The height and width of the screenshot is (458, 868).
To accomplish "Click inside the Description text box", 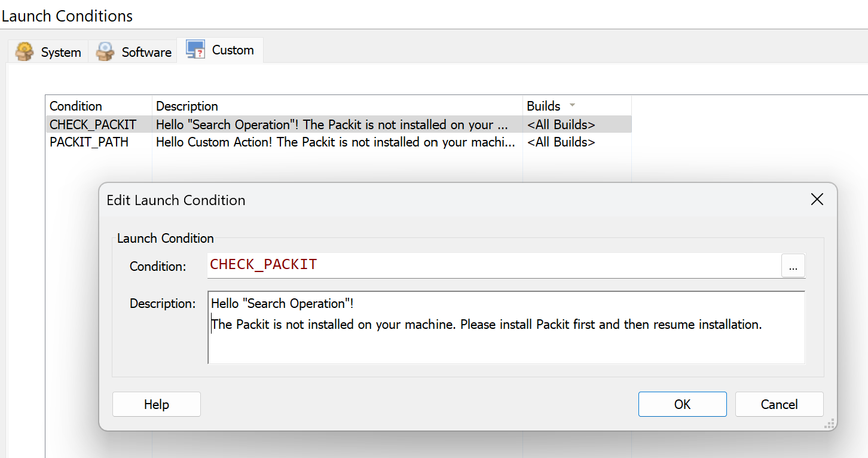I will [x=506, y=328].
